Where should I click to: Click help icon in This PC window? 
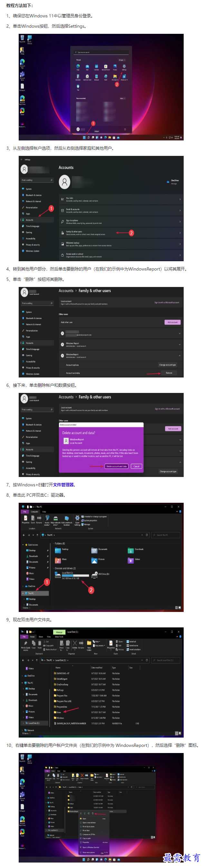point(180,511)
